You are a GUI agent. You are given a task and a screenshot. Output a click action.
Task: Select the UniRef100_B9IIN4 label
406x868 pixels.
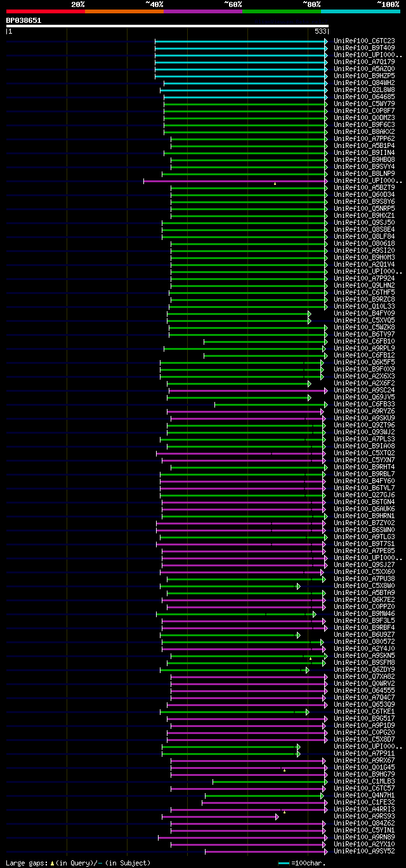(364, 153)
